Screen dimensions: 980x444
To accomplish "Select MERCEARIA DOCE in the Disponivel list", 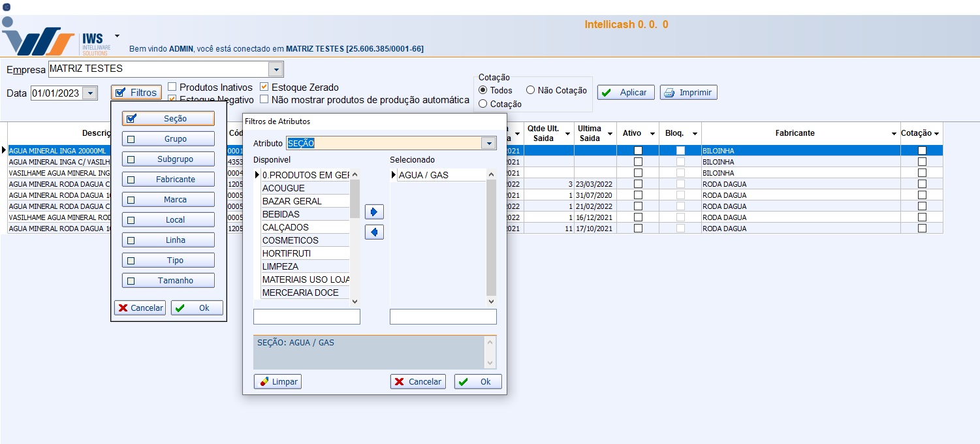I will click(306, 293).
